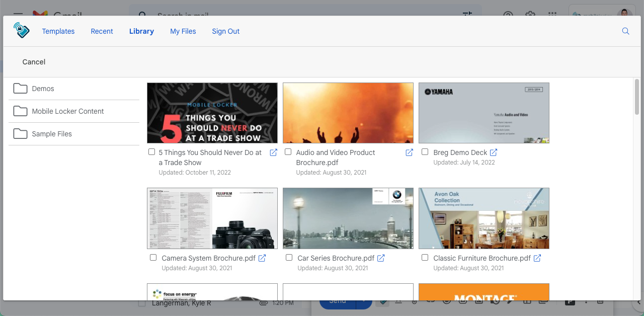
Task: Click the Mobile Locker Content folder icon
Action: pyautogui.click(x=20, y=111)
